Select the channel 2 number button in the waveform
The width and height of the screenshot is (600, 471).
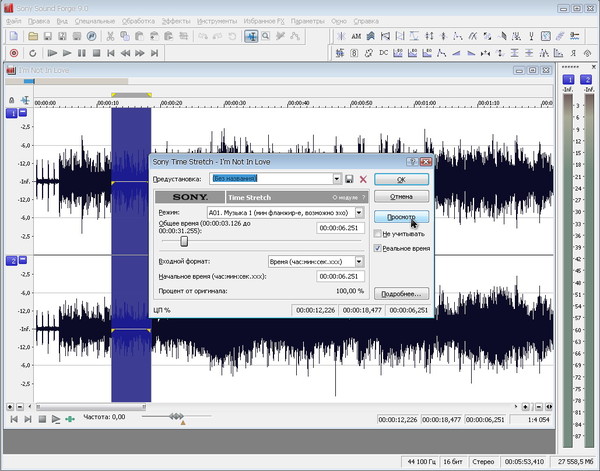(12, 261)
